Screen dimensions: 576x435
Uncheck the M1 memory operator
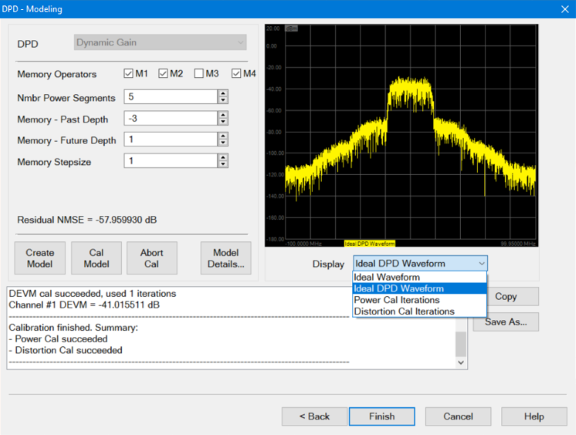coord(129,73)
